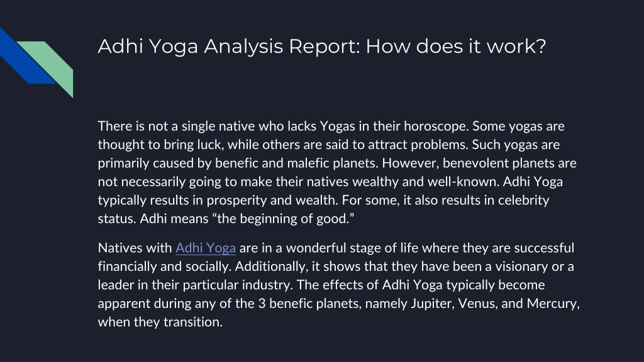Place cursor in first paragraph starting "There is not"
This screenshot has width=644, height=362.
tap(337, 172)
